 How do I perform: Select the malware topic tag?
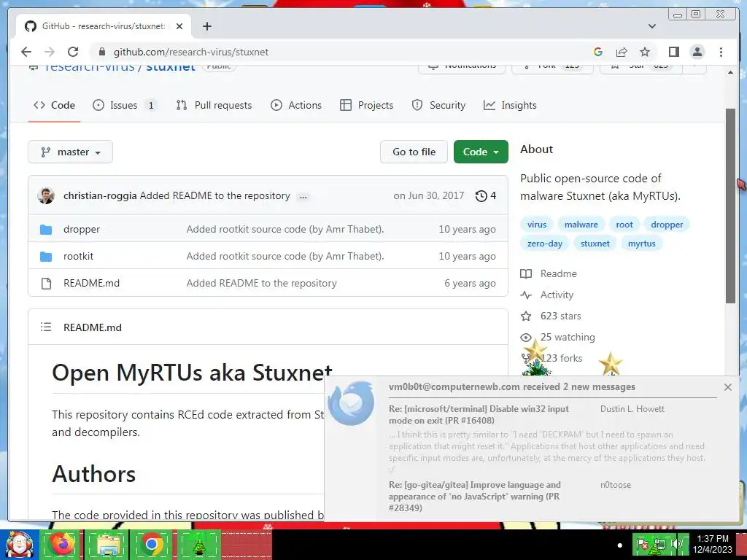[581, 225]
